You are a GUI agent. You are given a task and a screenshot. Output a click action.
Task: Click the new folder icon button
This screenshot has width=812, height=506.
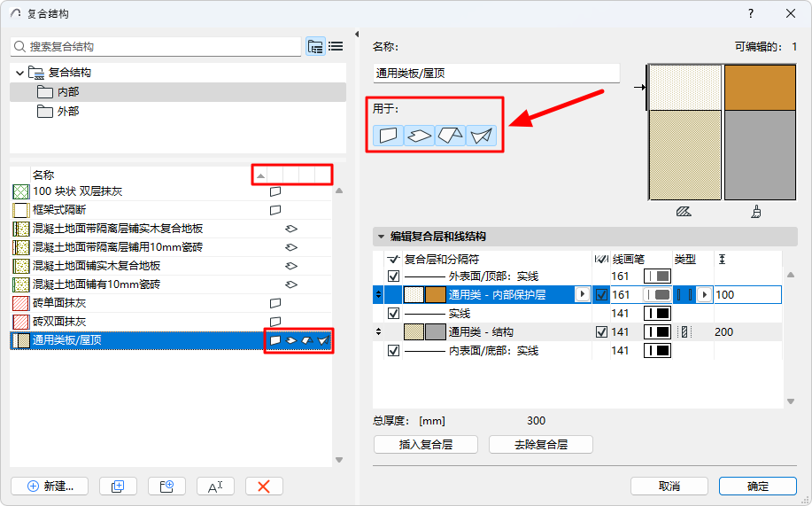point(166,487)
